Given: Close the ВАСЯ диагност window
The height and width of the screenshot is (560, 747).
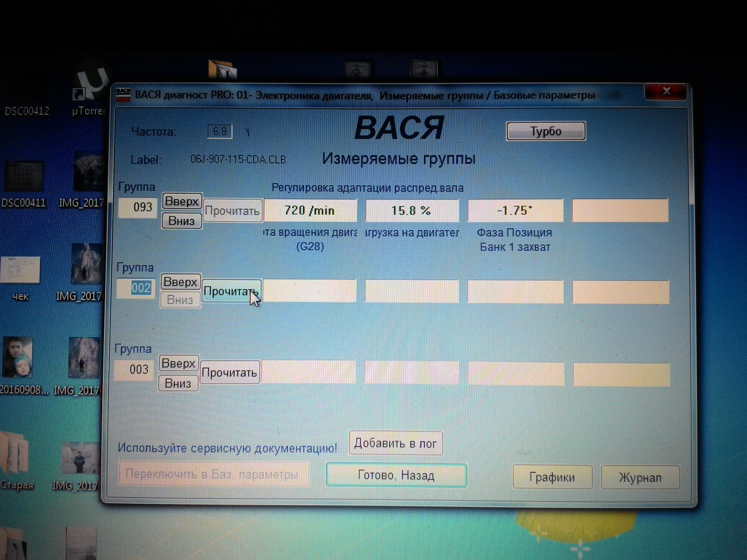Looking at the screenshot, I should coord(666,91).
